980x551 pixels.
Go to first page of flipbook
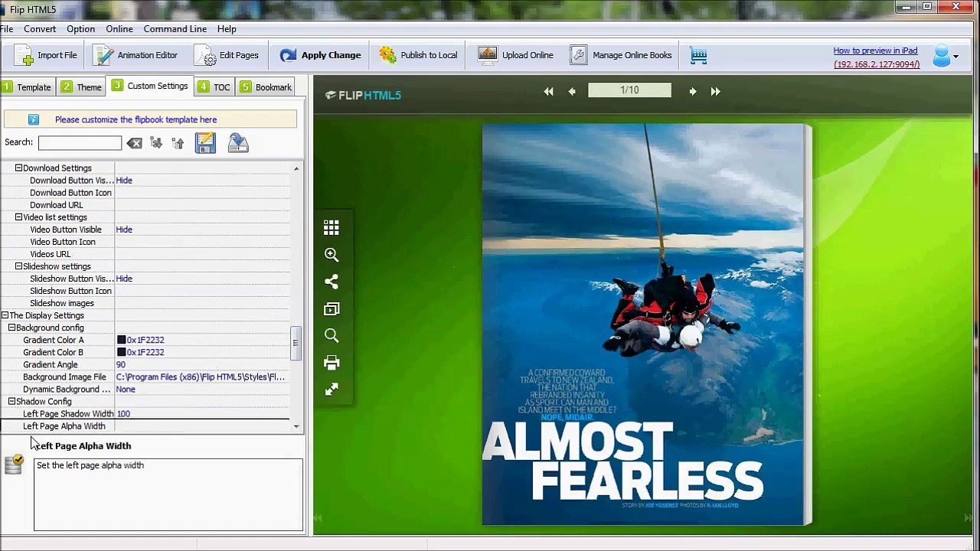tap(548, 91)
